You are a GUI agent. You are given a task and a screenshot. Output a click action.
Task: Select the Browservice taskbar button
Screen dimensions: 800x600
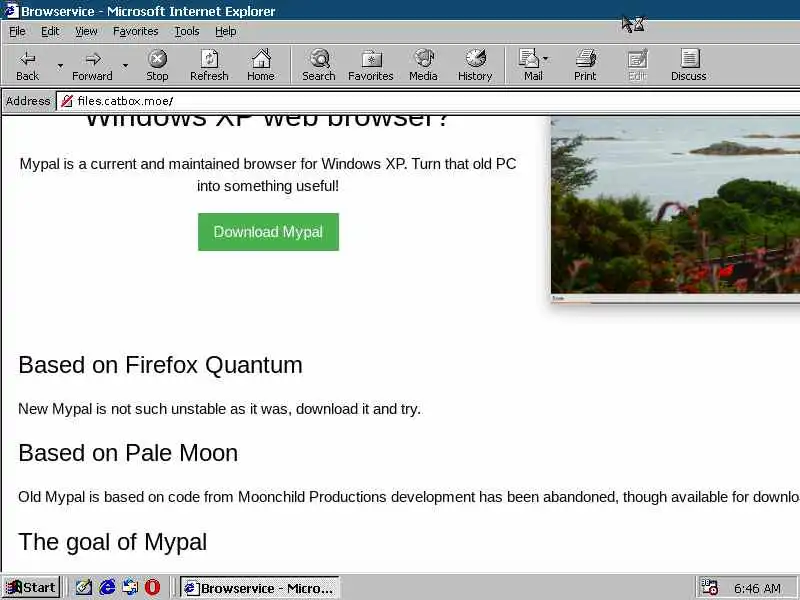[x=260, y=588]
